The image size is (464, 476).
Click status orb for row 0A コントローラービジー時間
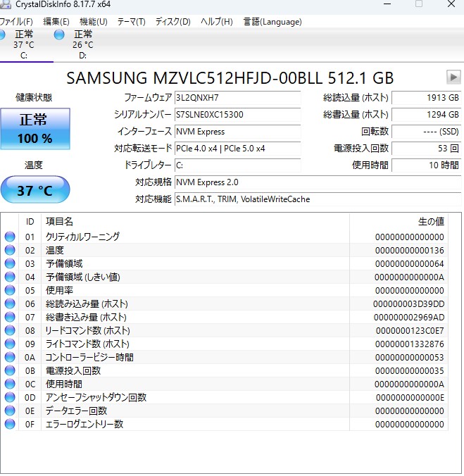[x=10, y=357]
